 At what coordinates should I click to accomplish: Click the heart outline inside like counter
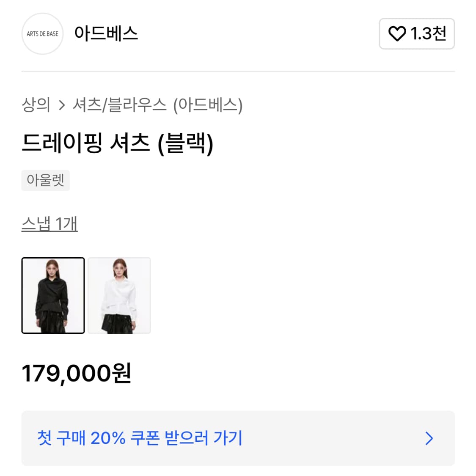398,34
